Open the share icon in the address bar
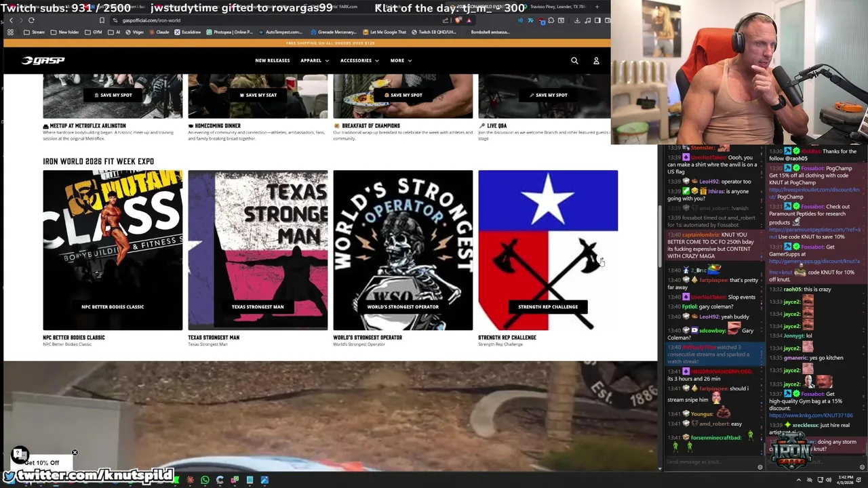This screenshot has width=868, height=488. point(446,20)
